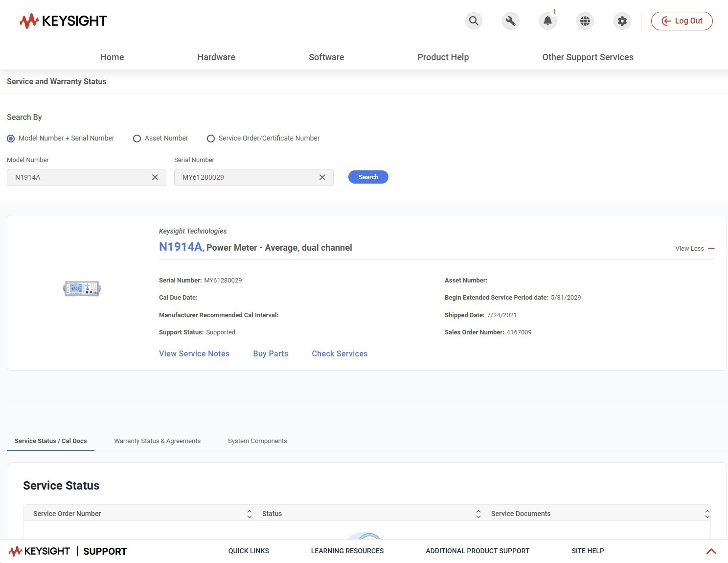Click the N1914A power meter thumbnail
Viewport: 728px width, 563px height.
(x=82, y=289)
